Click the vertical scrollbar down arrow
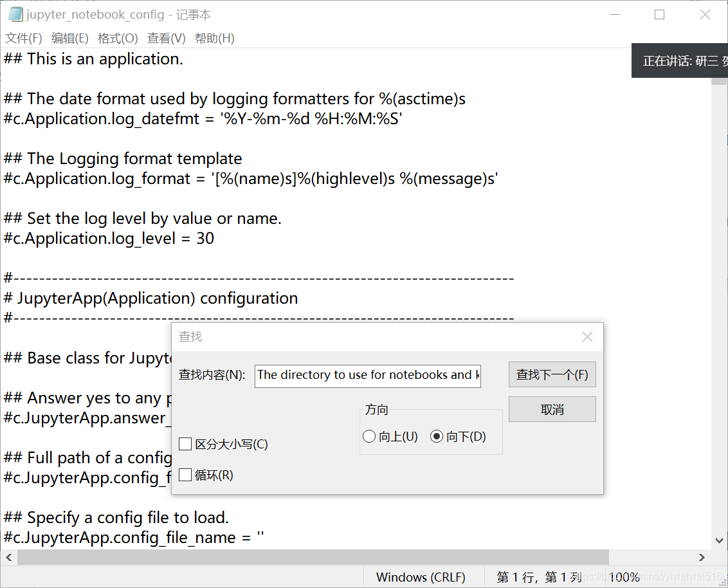Screen dimensions: 728x588 pyautogui.click(x=719, y=540)
